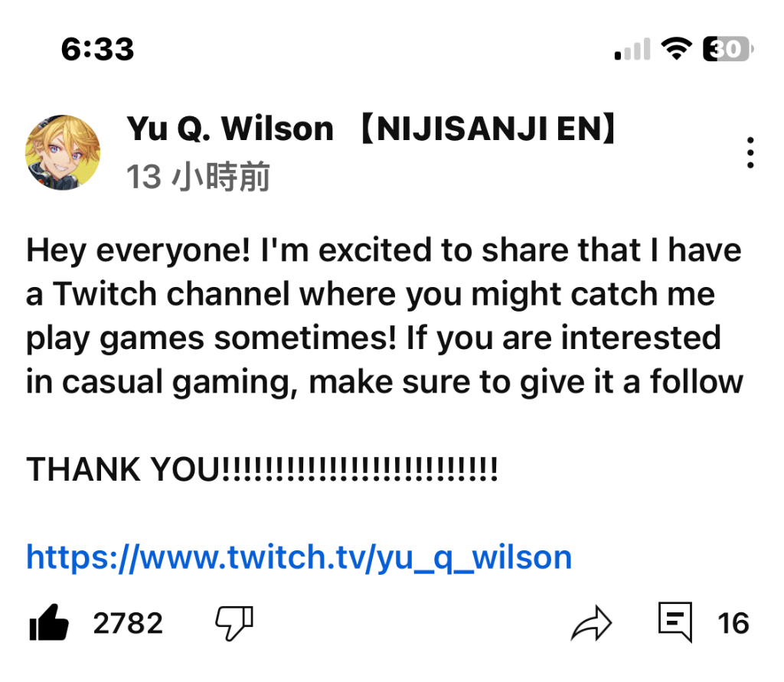784x682 pixels.
Task: Share the post using arrow icon
Action: tap(591, 623)
